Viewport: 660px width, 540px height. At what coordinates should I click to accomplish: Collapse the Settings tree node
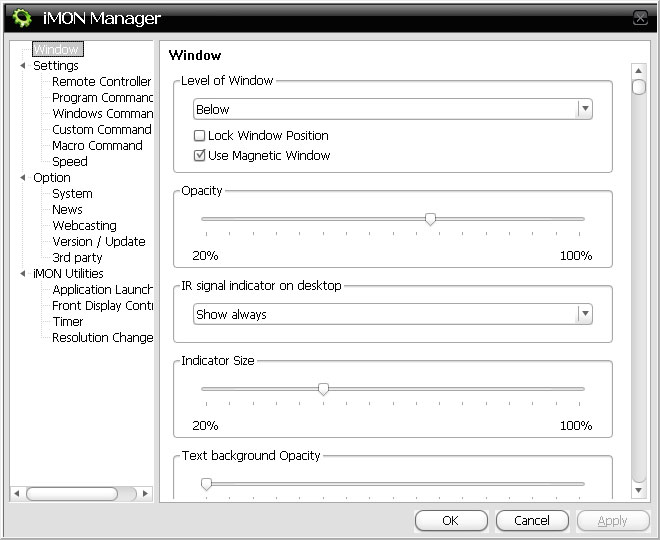coord(23,66)
